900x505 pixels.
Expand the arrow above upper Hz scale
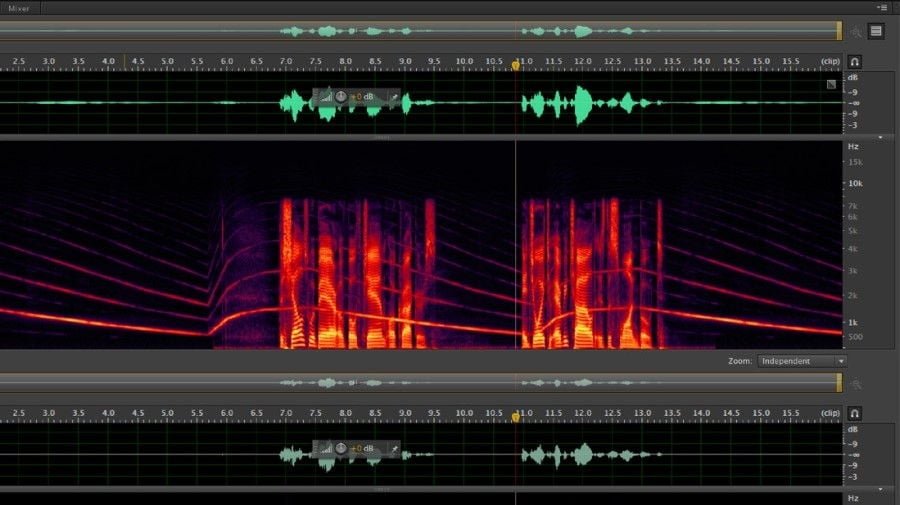[x=880, y=137]
